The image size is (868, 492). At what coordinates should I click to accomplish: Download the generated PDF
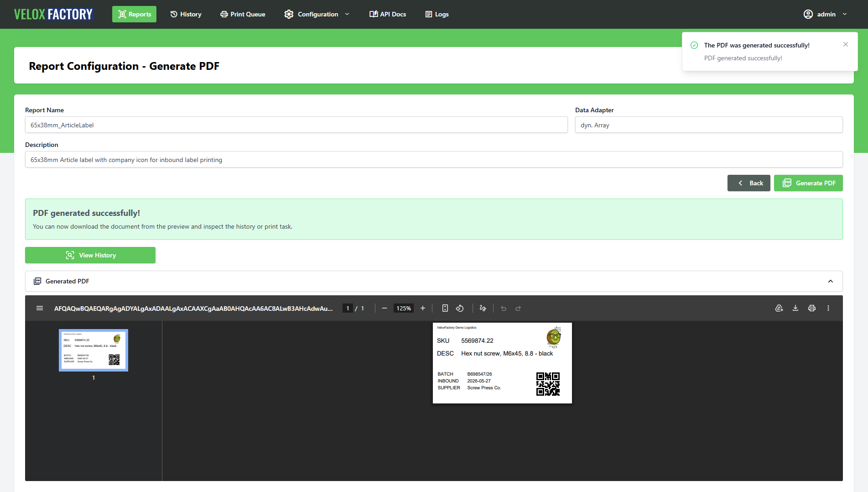pyautogui.click(x=795, y=309)
